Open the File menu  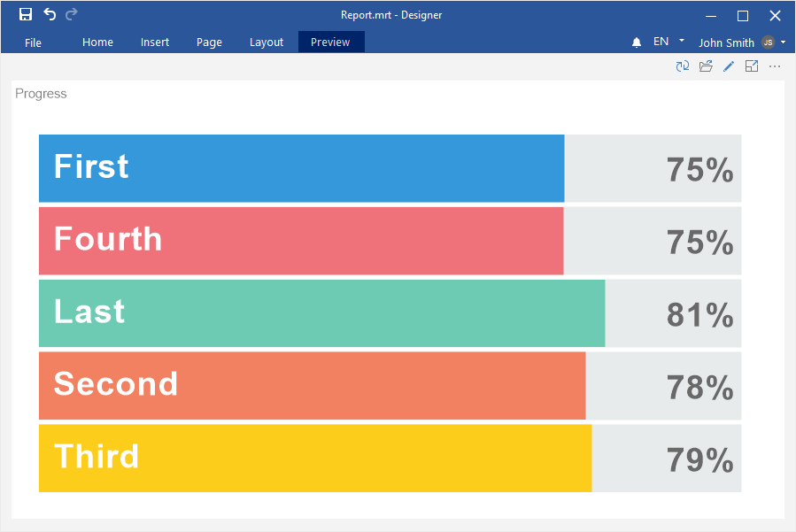pyautogui.click(x=33, y=42)
